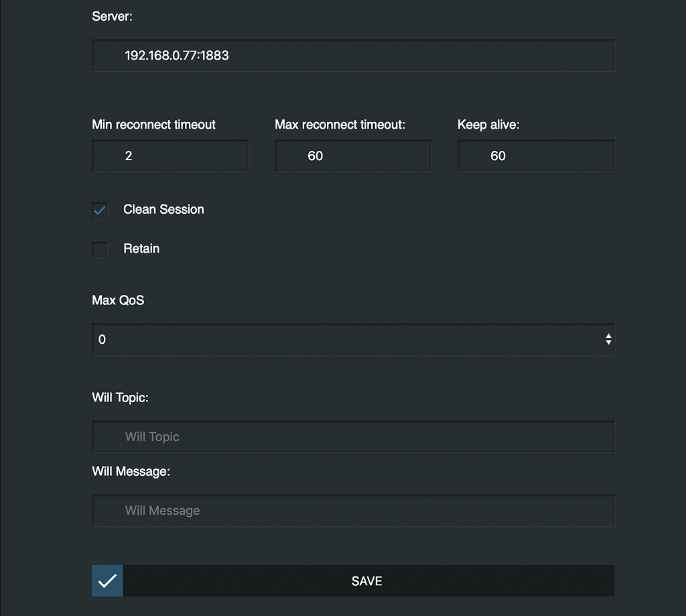Click inside the Will Topic input
This screenshot has height=616, width=686.
click(353, 436)
